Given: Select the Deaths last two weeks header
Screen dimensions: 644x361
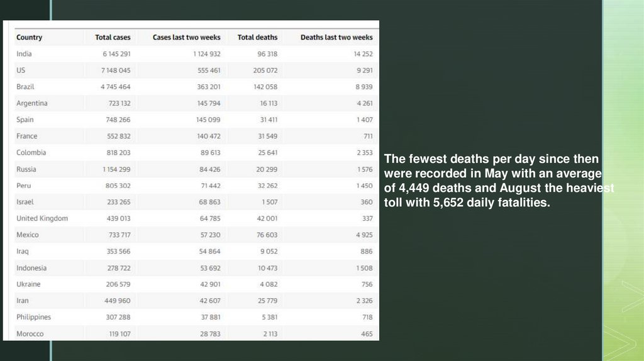Looking at the screenshot, I should pyautogui.click(x=336, y=38).
